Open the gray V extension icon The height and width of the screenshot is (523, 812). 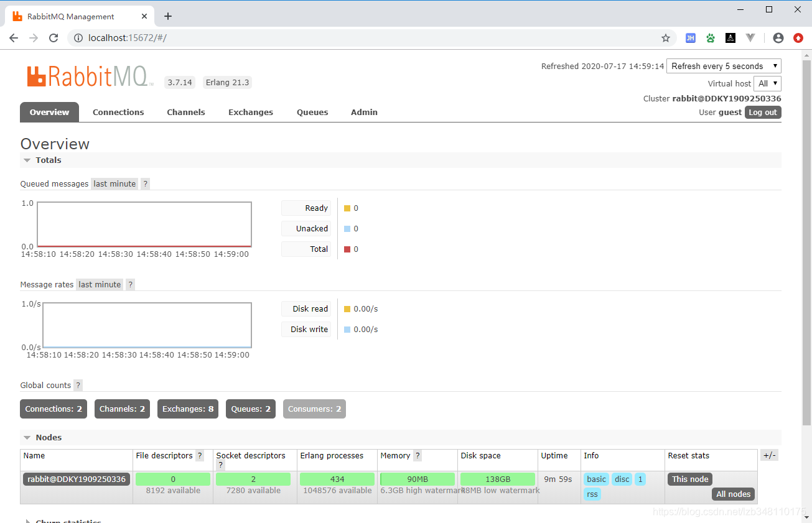pyautogui.click(x=750, y=38)
